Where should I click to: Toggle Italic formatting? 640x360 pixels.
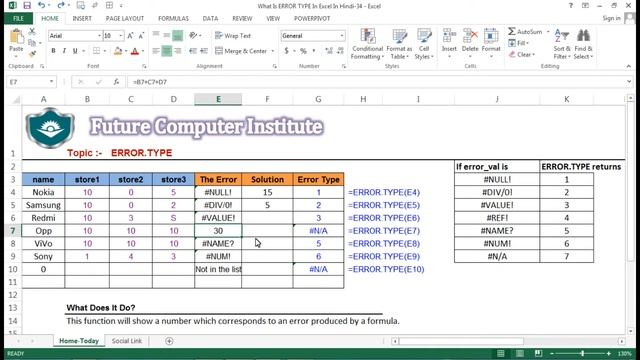pos(64,51)
